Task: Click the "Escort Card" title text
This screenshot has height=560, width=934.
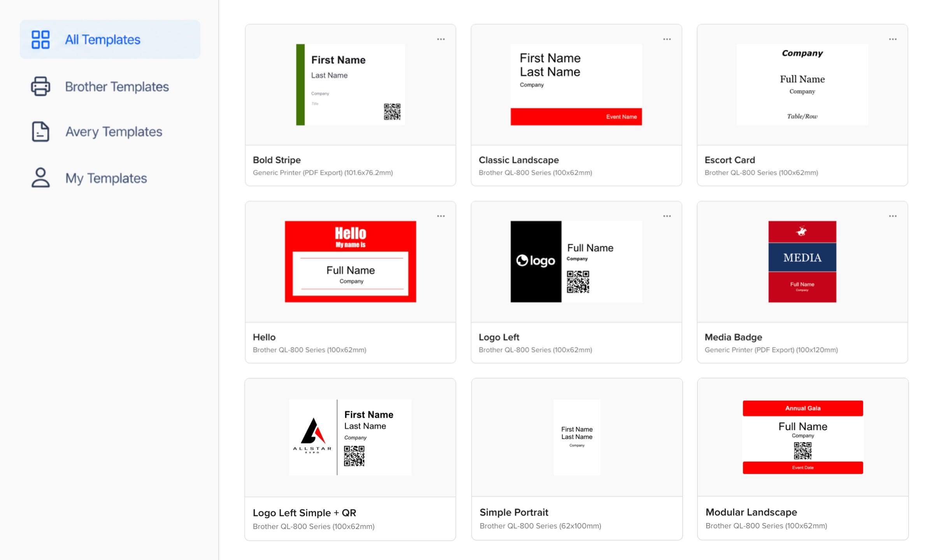Action: click(729, 160)
